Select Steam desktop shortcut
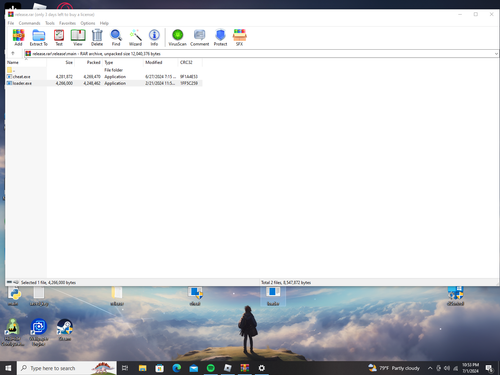Image resolution: width=500 pixels, height=375 pixels. pyautogui.click(x=65, y=330)
